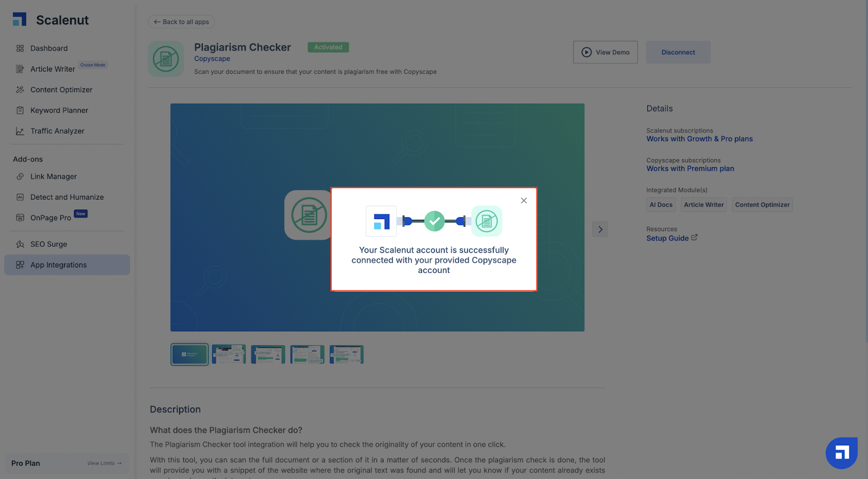The width and height of the screenshot is (868, 479).
Task: Click the Copyscape icon on the large banner image
Action: pyautogui.click(x=309, y=215)
